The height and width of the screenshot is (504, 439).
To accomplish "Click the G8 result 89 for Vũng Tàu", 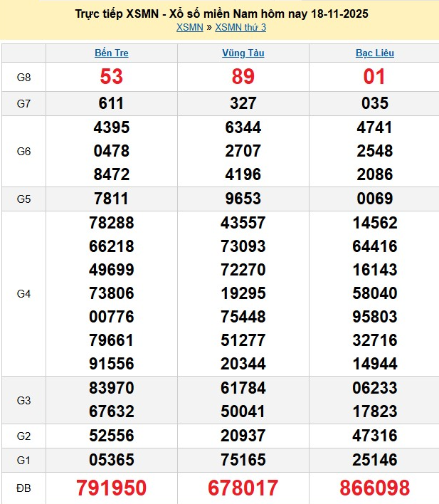I will 243,77.
